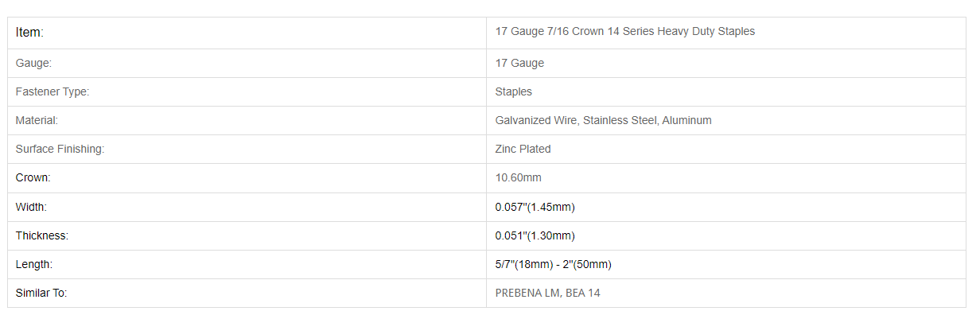Image resolution: width=980 pixels, height=315 pixels.
Task: Click the 'Thickness:' row label
Action: (x=42, y=235)
